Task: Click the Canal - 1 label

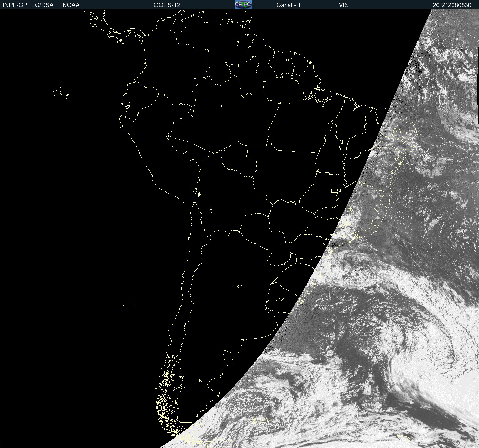Action: (288, 5)
